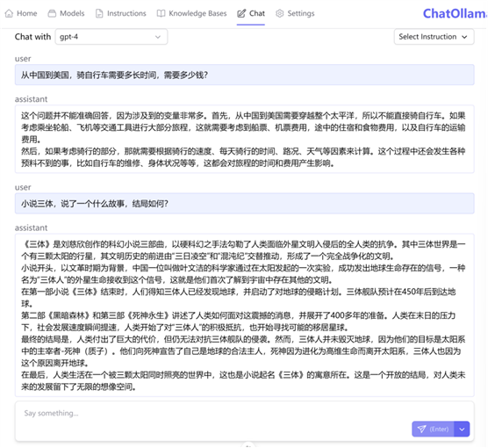The width and height of the screenshot is (488, 448).
Task: Click the paper plane send icon
Action: [x=421, y=429]
